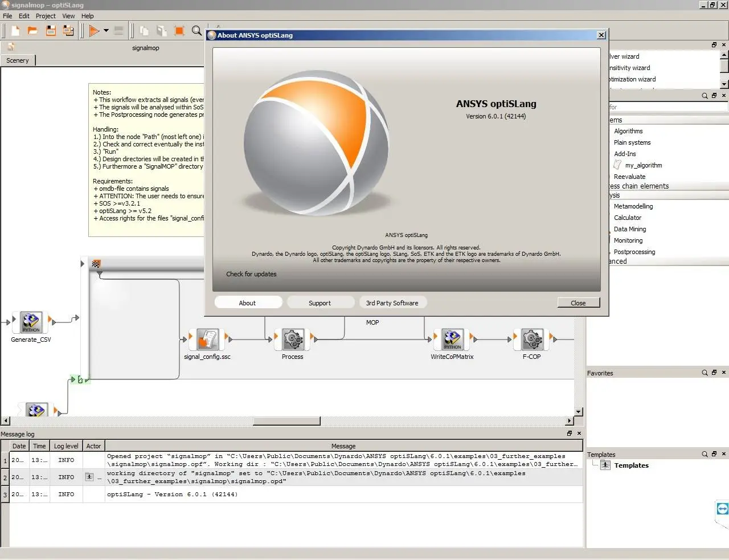This screenshot has height=560, width=729.
Task: Click the Check for updates link
Action: coord(251,274)
